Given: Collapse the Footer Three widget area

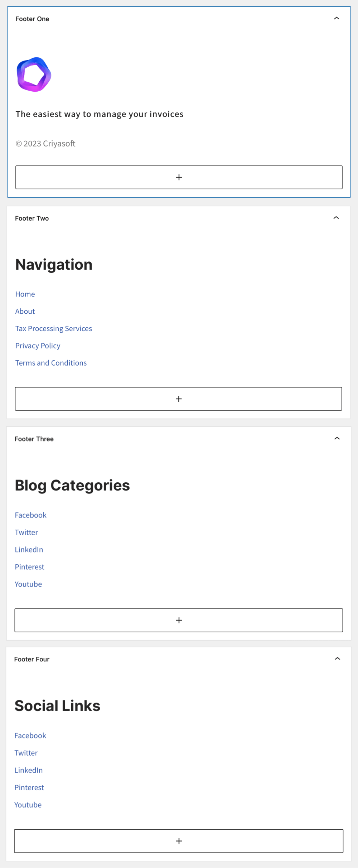Looking at the screenshot, I should 337,438.
